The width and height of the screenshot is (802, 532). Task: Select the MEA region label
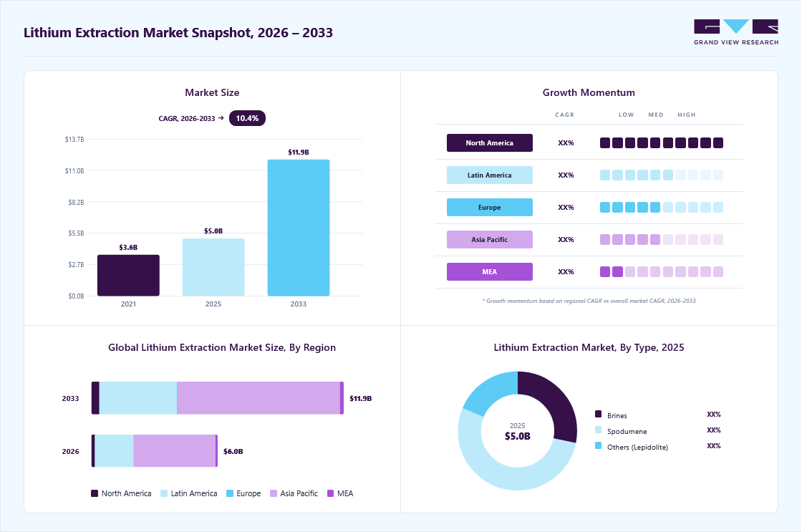point(490,271)
